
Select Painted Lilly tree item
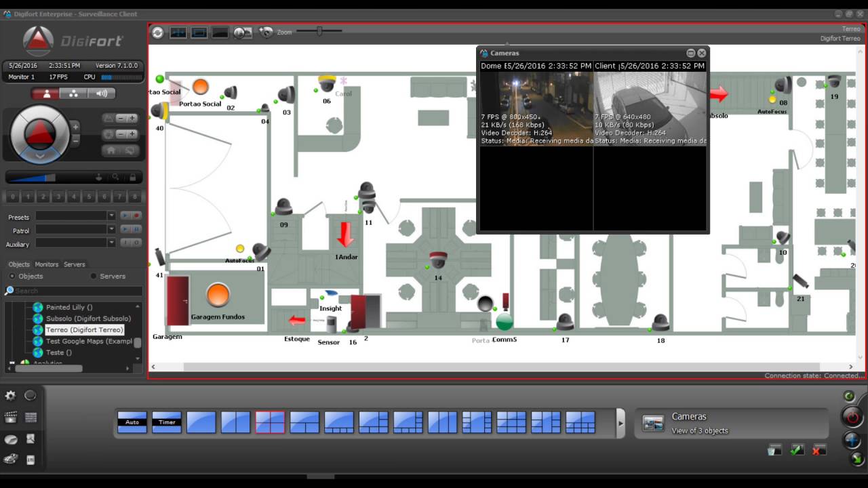point(69,307)
